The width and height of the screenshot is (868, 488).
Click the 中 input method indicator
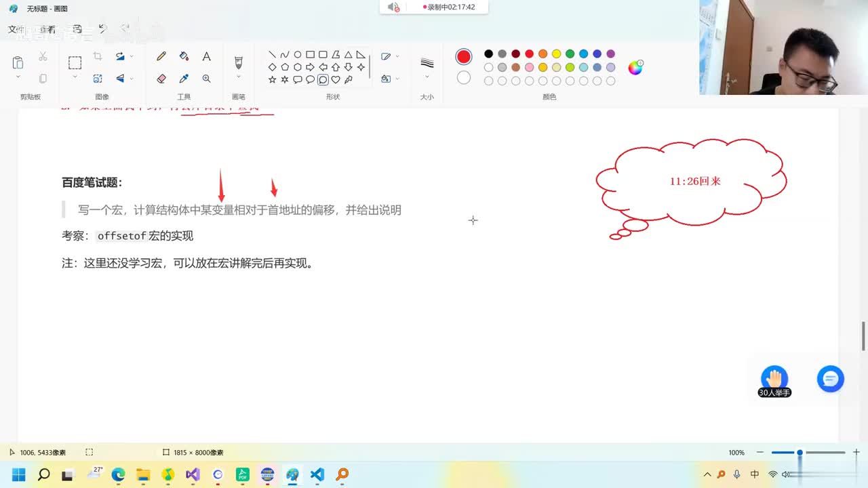coord(755,474)
